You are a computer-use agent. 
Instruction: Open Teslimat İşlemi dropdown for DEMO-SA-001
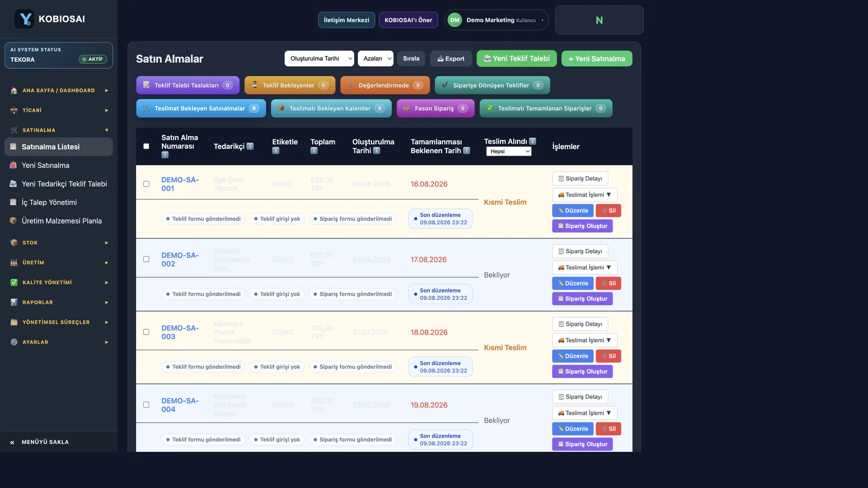pyautogui.click(x=585, y=195)
